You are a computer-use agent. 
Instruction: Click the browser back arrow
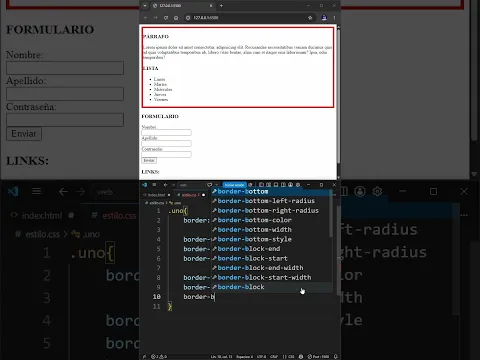tap(146, 18)
